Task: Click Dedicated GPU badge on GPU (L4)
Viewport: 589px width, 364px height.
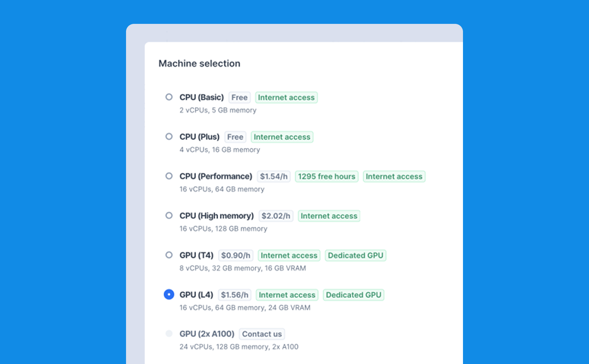Action: 354,295
